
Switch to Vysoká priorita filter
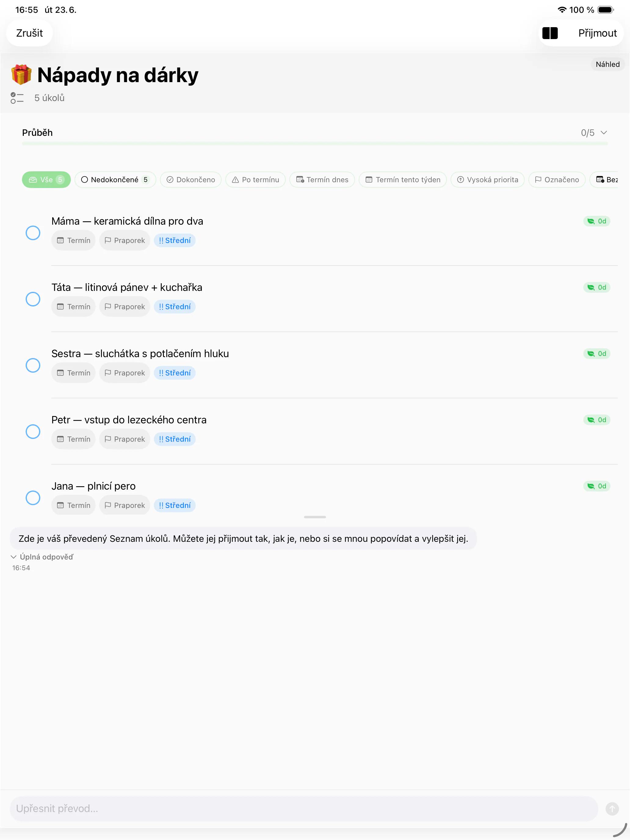pos(487,179)
